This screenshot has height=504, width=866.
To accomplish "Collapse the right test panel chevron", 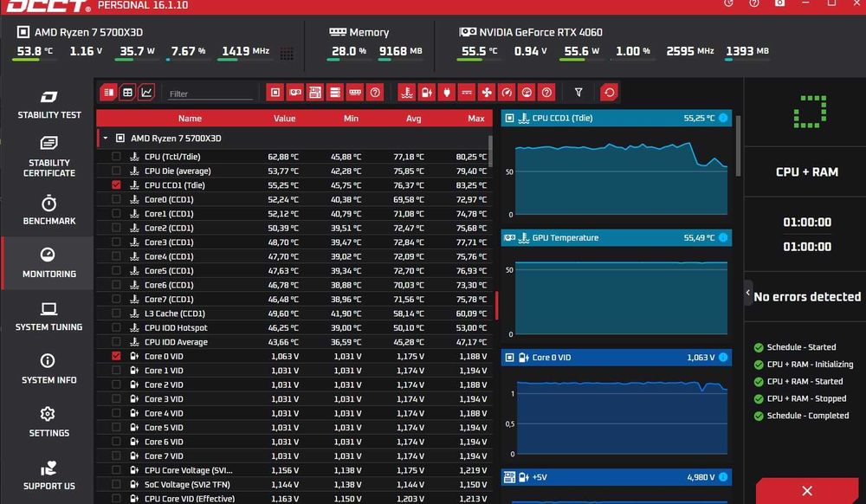I will coord(748,293).
